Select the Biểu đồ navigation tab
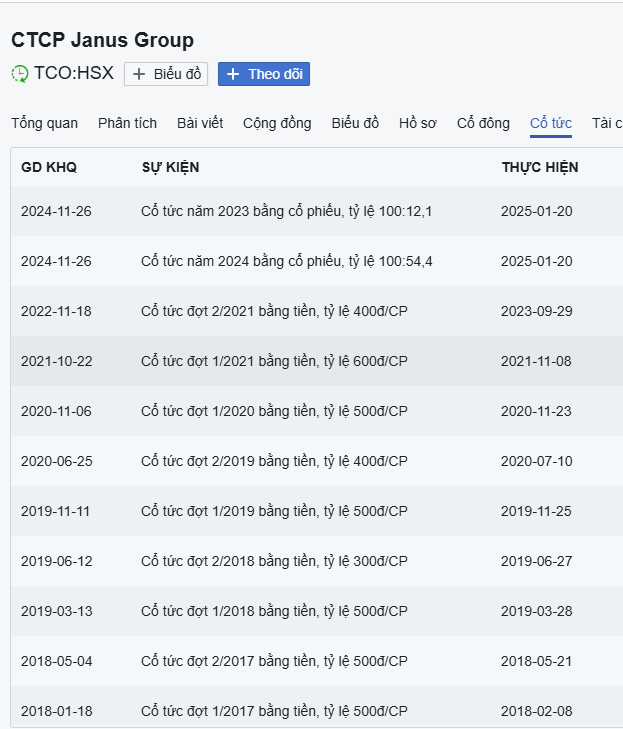 [355, 123]
